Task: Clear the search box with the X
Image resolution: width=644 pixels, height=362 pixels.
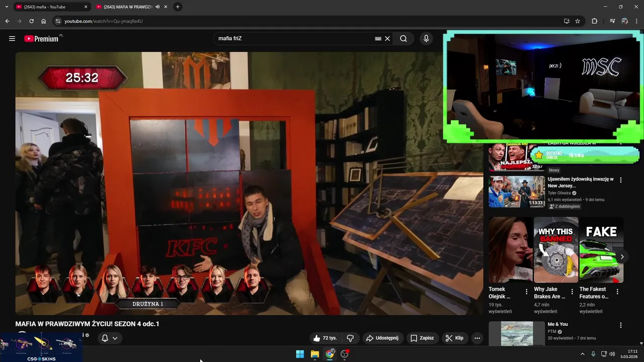Action: click(387, 38)
